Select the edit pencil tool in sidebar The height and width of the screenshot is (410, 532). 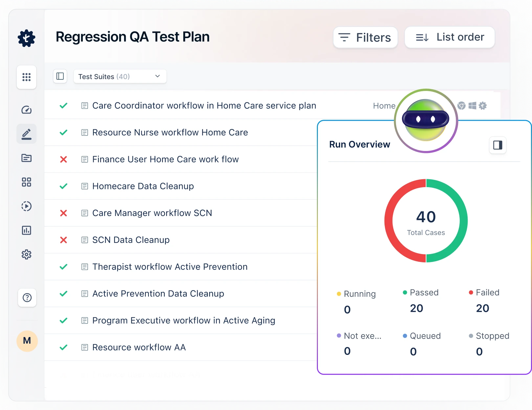[26, 133]
